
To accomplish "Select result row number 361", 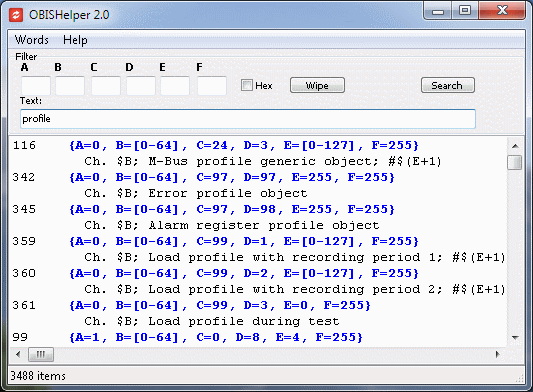I will click(24, 305).
